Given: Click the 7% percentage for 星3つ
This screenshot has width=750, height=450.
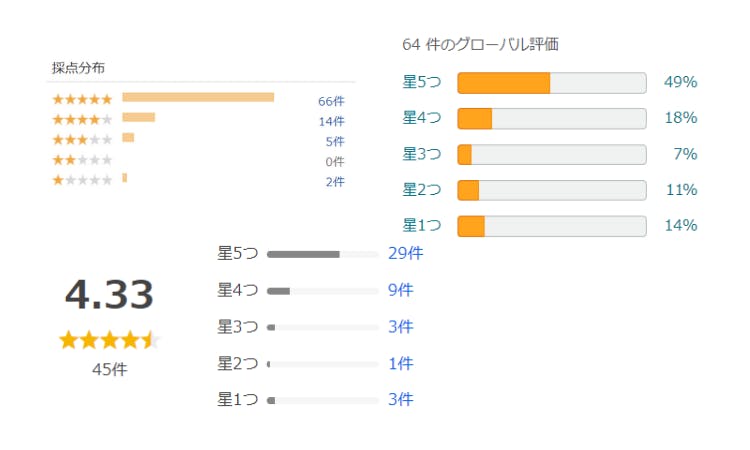Looking at the screenshot, I should click(x=685, y=154).
